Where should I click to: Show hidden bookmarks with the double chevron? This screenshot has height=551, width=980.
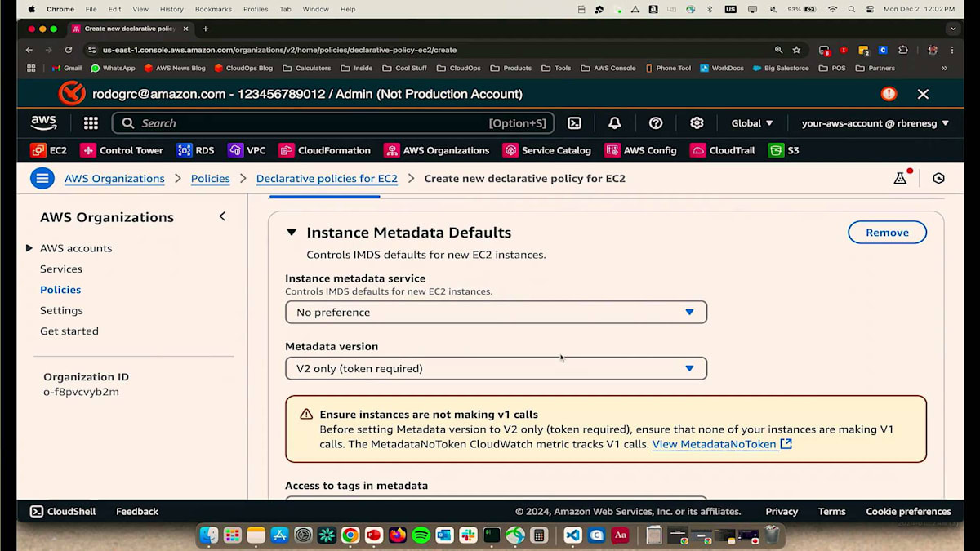click(x=945, y=69)
